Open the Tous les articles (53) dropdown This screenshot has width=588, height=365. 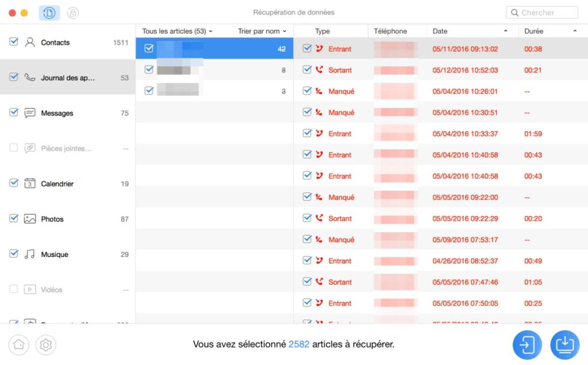point(177,31)
